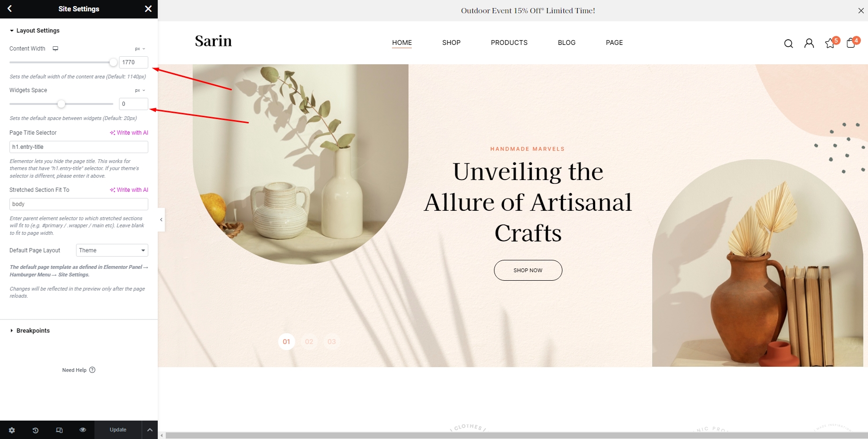Screen dimensions: 868x439
Task: Open the wishlist star icon
Action: click(830, 43)
